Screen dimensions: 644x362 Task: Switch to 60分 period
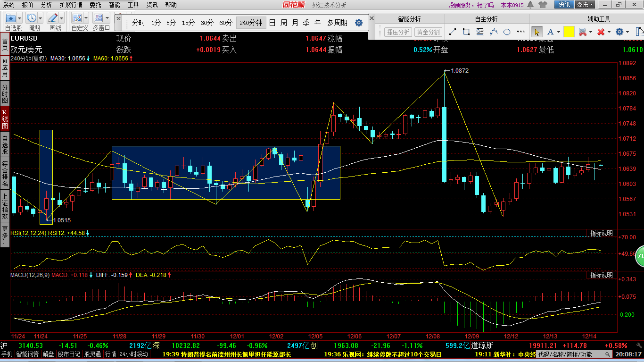(226, 23)
